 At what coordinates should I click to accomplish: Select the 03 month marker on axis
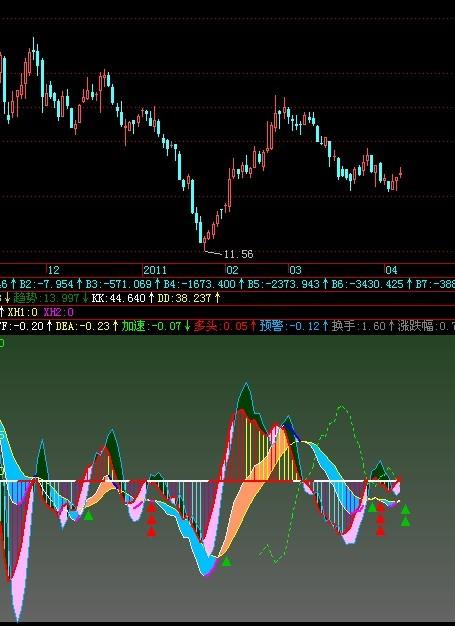pyautogui.click(x=295, y=270)
